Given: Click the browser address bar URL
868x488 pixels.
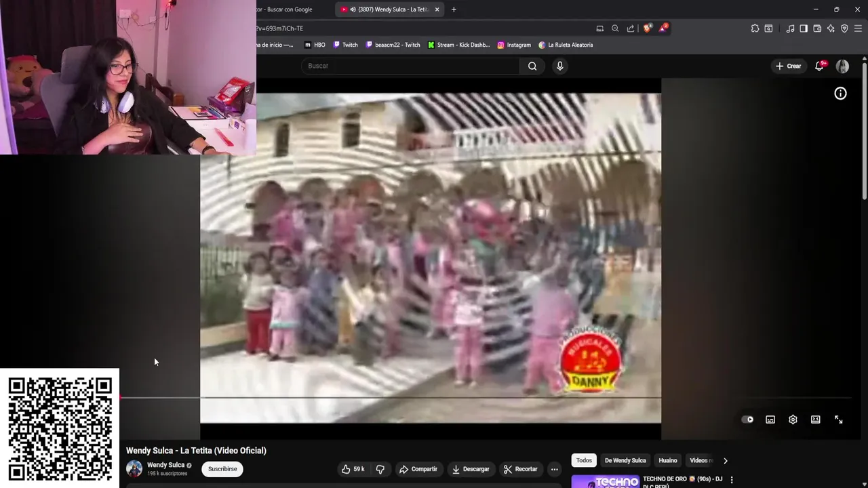Looking at the screenshot, I should [x=279, y=28].
